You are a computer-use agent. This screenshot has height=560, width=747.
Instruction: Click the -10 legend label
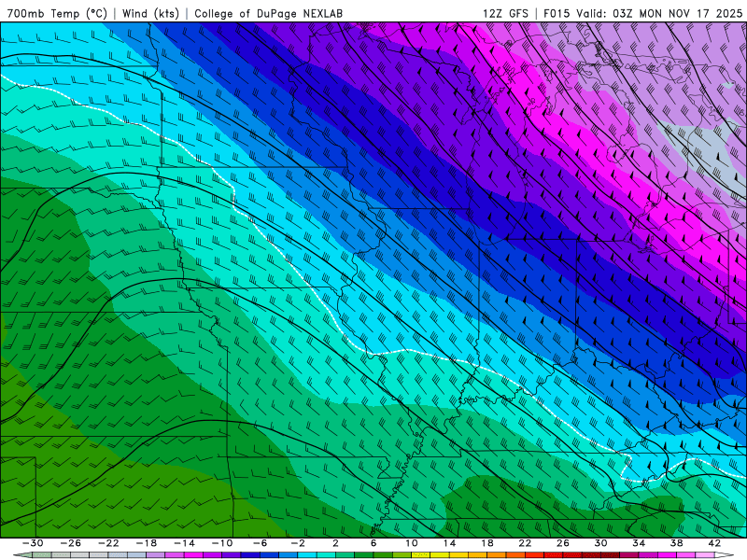222,543
